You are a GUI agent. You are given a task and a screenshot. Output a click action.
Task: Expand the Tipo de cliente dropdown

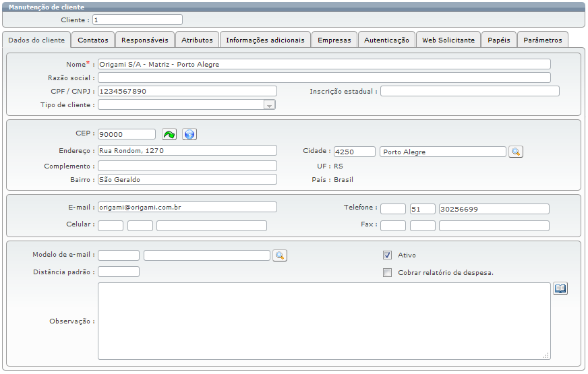(x=269, y=105)
